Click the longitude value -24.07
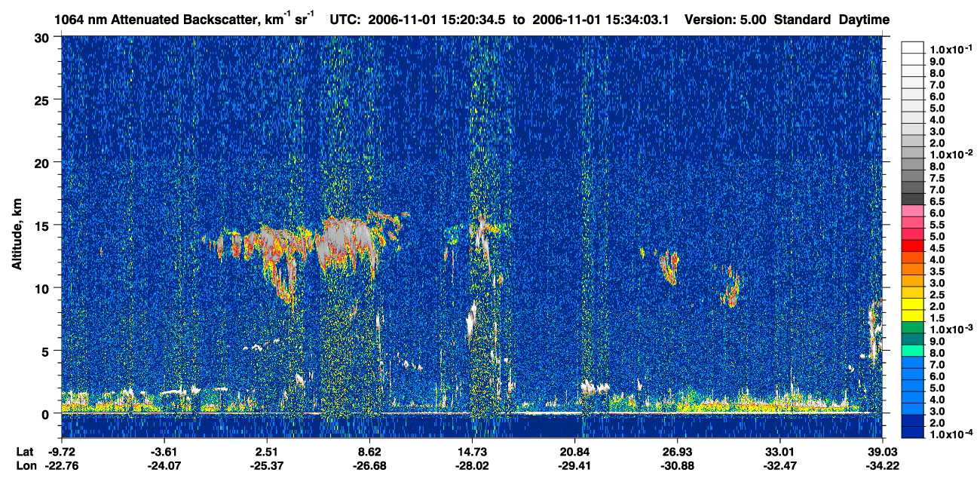The image size is (980, 503). click(x=164, y=465)
